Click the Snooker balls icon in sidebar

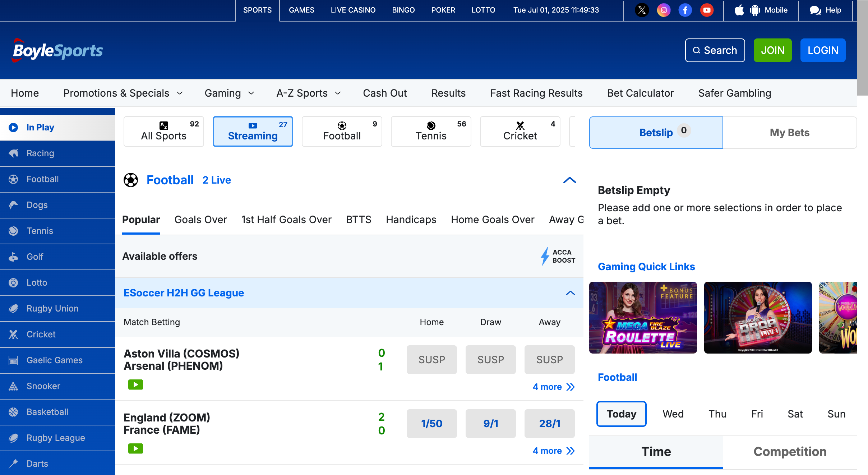tap(13, 386)
